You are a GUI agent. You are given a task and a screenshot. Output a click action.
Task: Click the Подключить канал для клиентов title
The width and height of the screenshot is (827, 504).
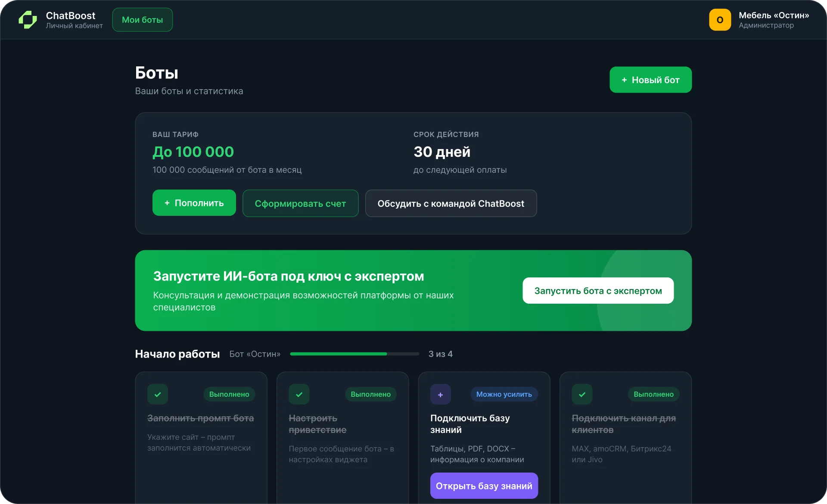[623, 424]
